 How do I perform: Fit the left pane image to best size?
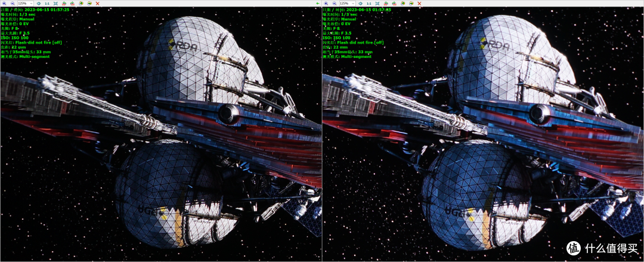[39, 4]
